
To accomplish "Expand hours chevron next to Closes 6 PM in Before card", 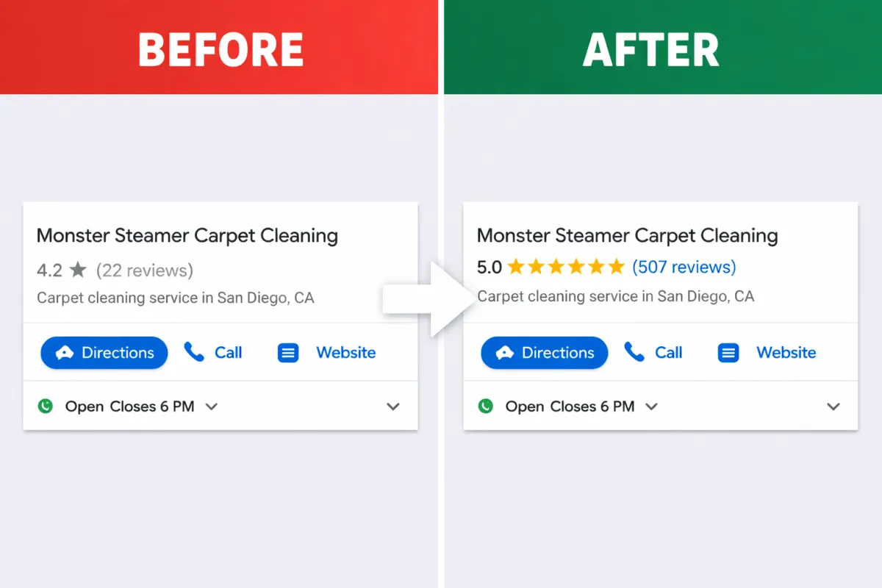I will pos(212,406).
